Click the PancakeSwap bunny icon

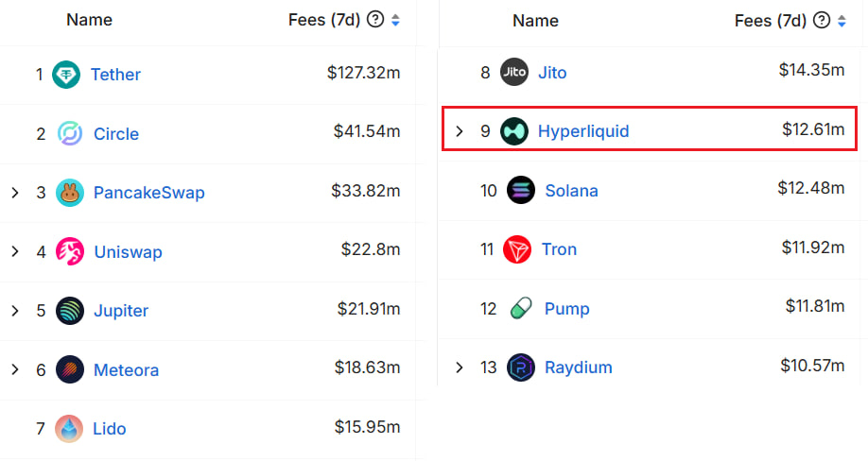coord(70,193)
